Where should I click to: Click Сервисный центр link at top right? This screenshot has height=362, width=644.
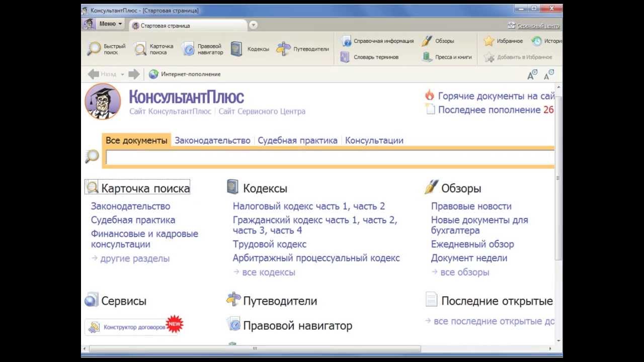pyautogui.click(x=538, y=26)
